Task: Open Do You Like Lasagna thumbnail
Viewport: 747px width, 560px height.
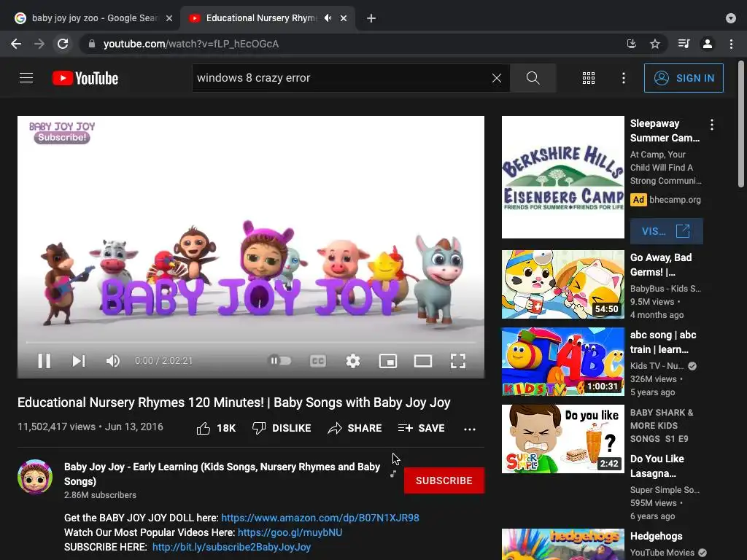Action: [562, 438]
